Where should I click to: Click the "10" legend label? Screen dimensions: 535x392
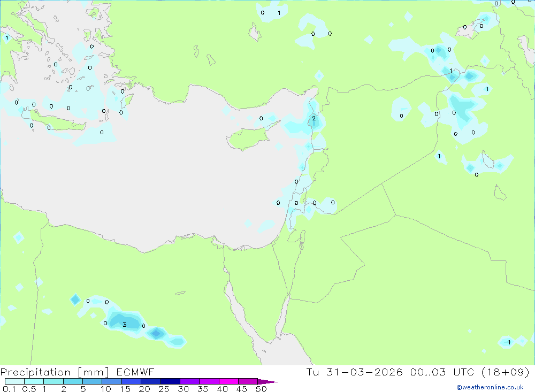pyautogui.click(x=106, y=389)
